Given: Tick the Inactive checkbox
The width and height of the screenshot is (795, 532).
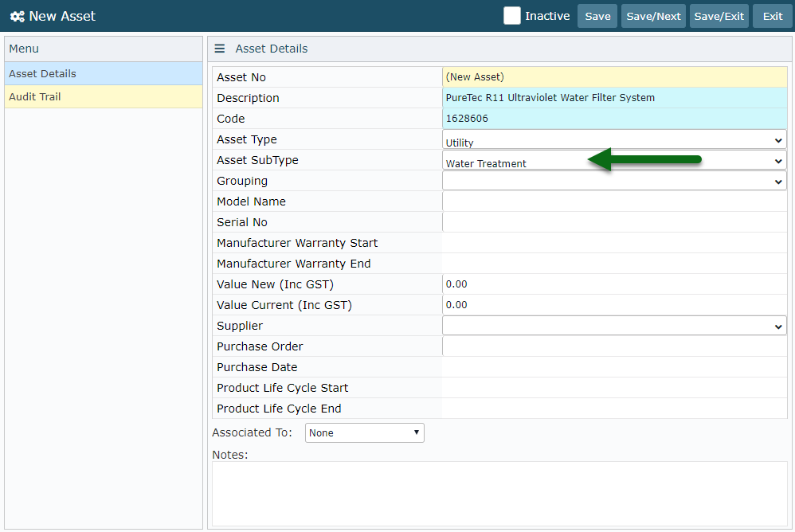Looking at the screenshot, I should (512, 16).
